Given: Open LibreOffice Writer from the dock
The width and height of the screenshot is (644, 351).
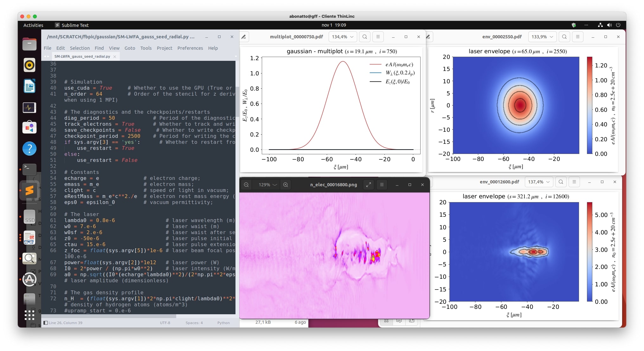Looking at the screenshot, I should [29, 86].
